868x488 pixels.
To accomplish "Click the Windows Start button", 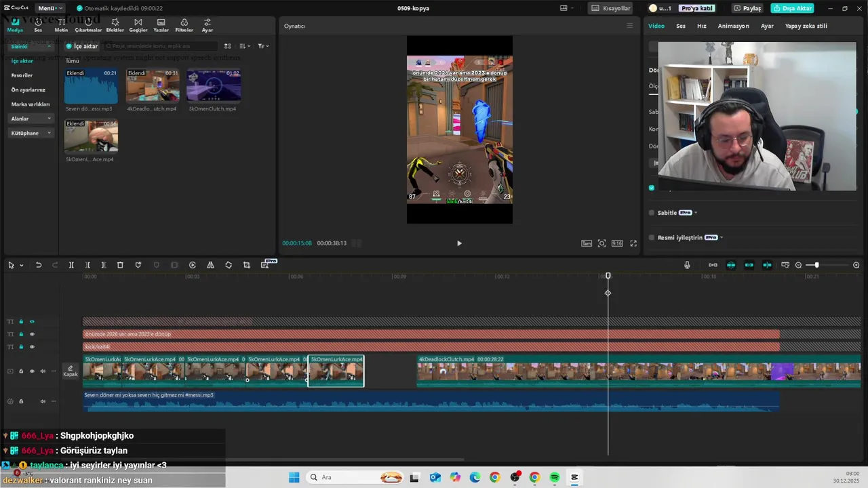I will pyautogui.click(x=294, y=477).
